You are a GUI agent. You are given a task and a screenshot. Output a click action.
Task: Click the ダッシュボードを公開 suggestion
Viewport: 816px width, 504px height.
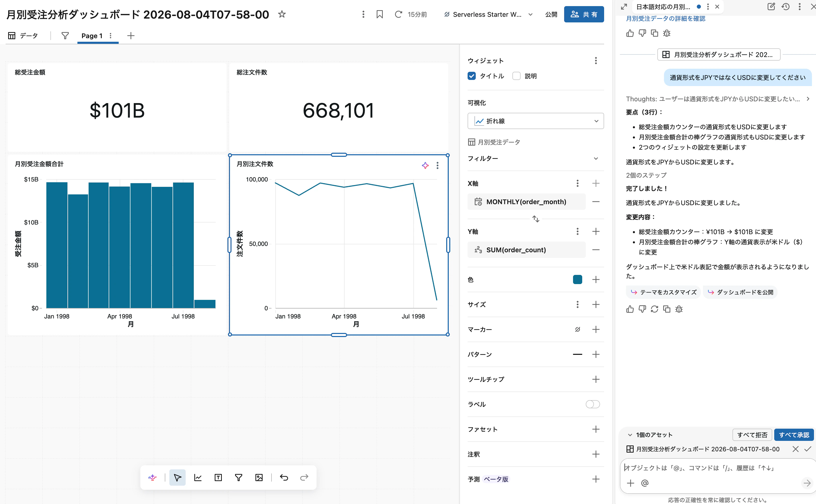coord(740,292)
